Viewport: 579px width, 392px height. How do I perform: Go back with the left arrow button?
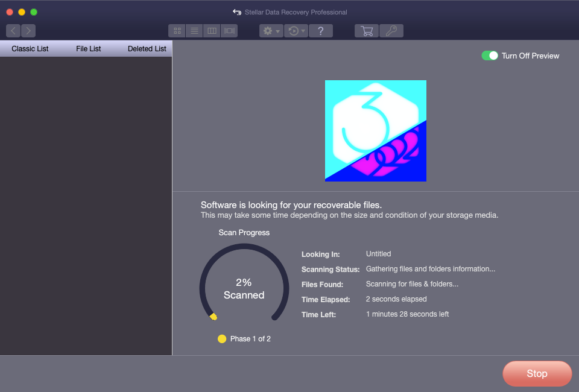click(13, 31)
